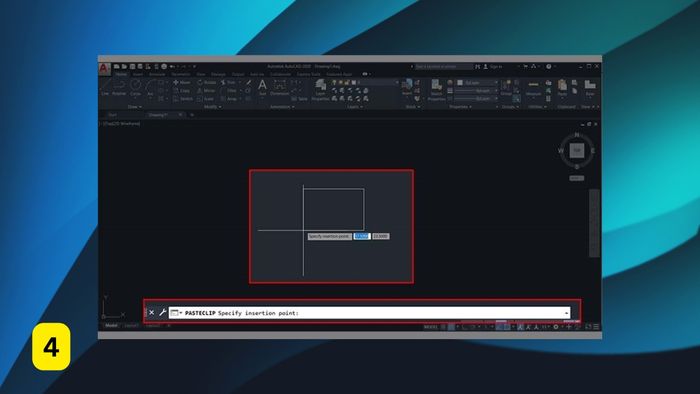Open recent commands dropdown in command line
This screenshot has height=394, width=700.
[x=177, y=312]
